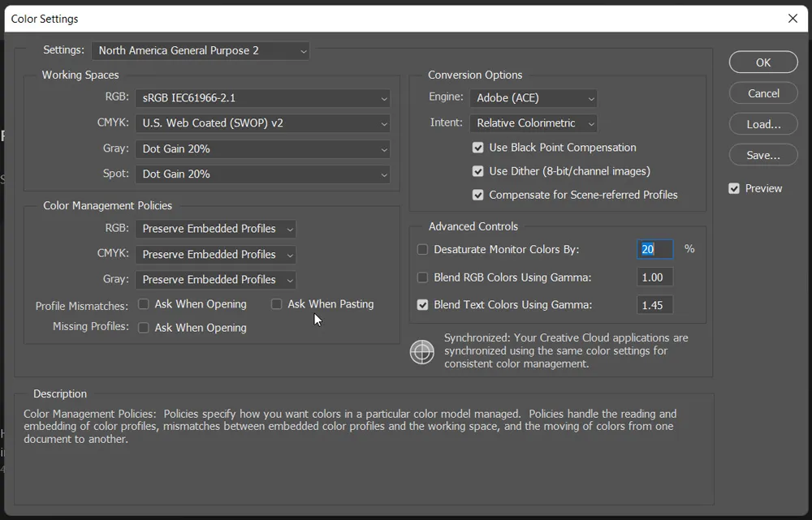The width and height of the screenshot is (812, 520).
Task: Enable Ask When Pasting for profile mismatches
Action: pyautogui.click(x=277, y=304)
